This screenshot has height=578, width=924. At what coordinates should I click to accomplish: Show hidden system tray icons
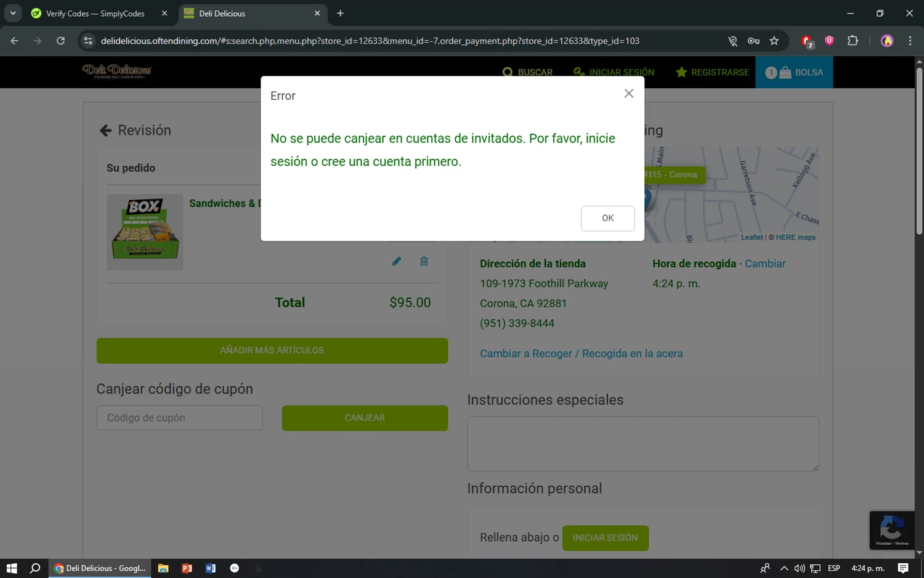point(784,568)
